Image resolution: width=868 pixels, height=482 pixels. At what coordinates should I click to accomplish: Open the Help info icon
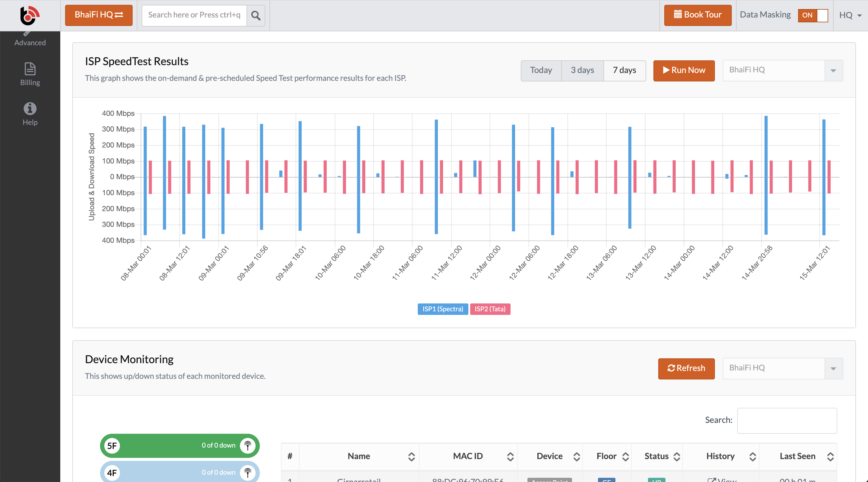click(30, 109)
